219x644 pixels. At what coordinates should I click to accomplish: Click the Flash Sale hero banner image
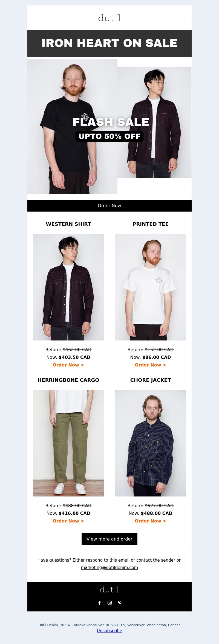pyautogui.click(x=109, y=127)
